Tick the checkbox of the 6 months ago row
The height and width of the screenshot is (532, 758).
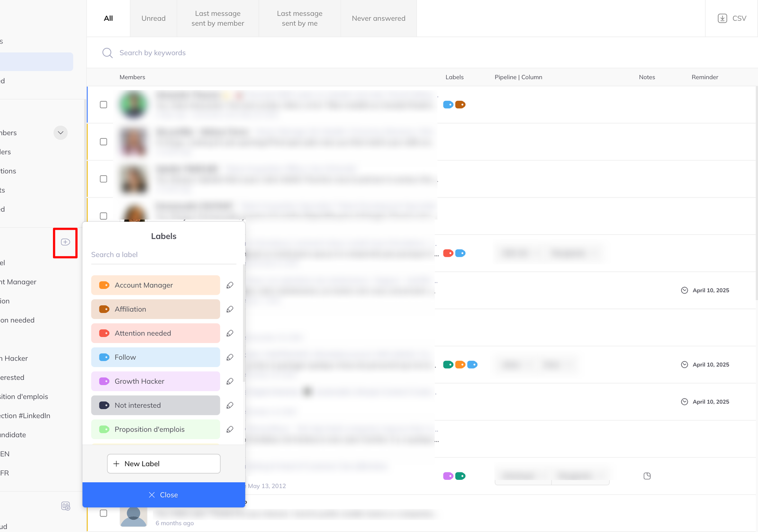point(103,513)
